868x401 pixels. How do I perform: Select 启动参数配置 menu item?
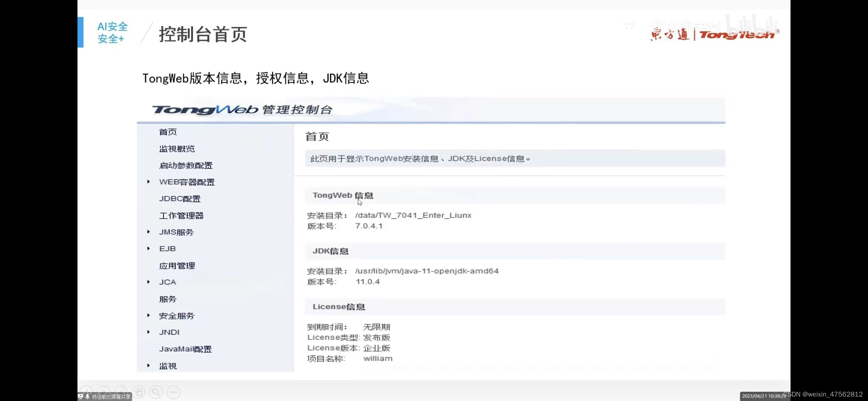185,166
